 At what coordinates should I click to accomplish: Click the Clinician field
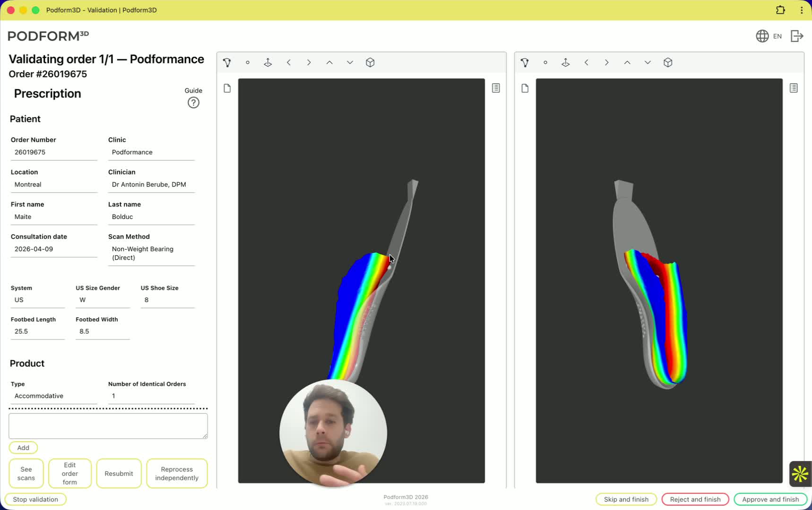(151, 185)
